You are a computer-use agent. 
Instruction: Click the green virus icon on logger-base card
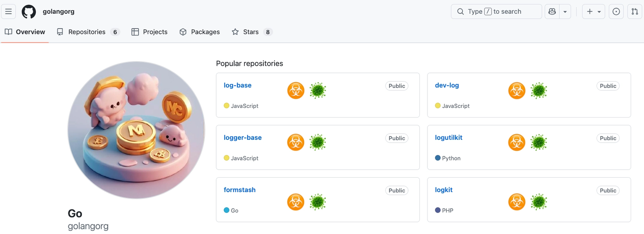318,143
